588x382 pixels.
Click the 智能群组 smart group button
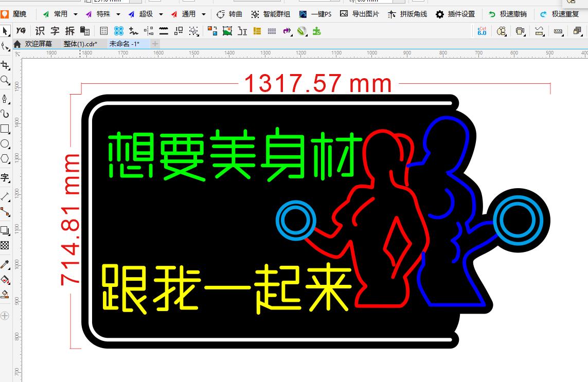click(271, 14)
